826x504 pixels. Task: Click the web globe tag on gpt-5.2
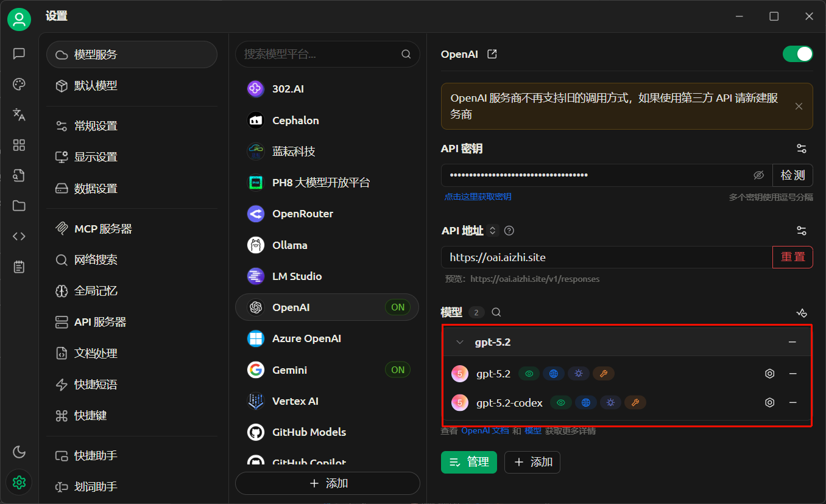click(x=554, y=374)
